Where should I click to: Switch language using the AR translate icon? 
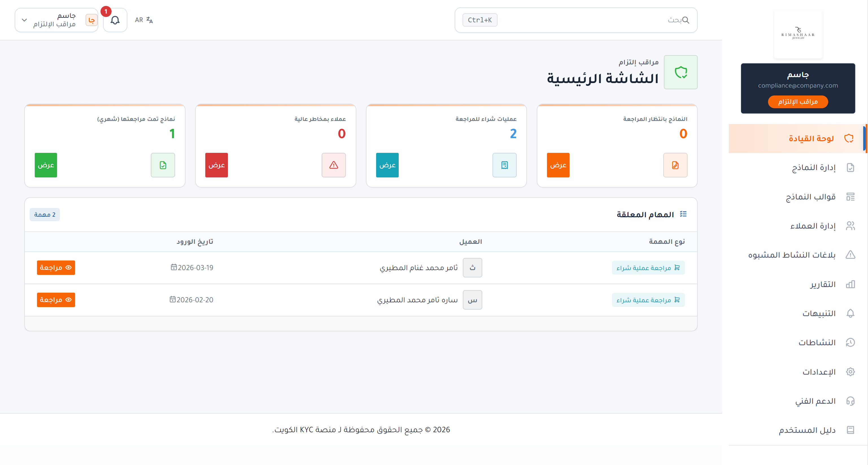click(144, 20)
